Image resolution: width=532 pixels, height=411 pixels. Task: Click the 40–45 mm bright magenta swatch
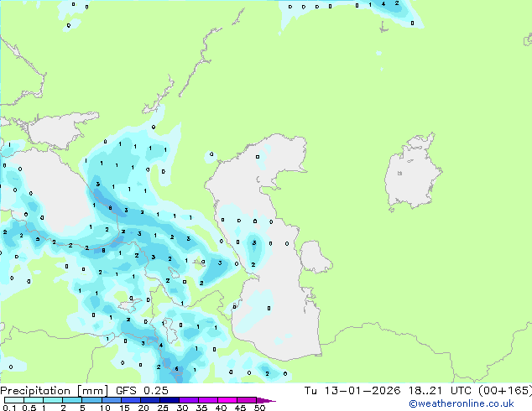coord(227,400)
